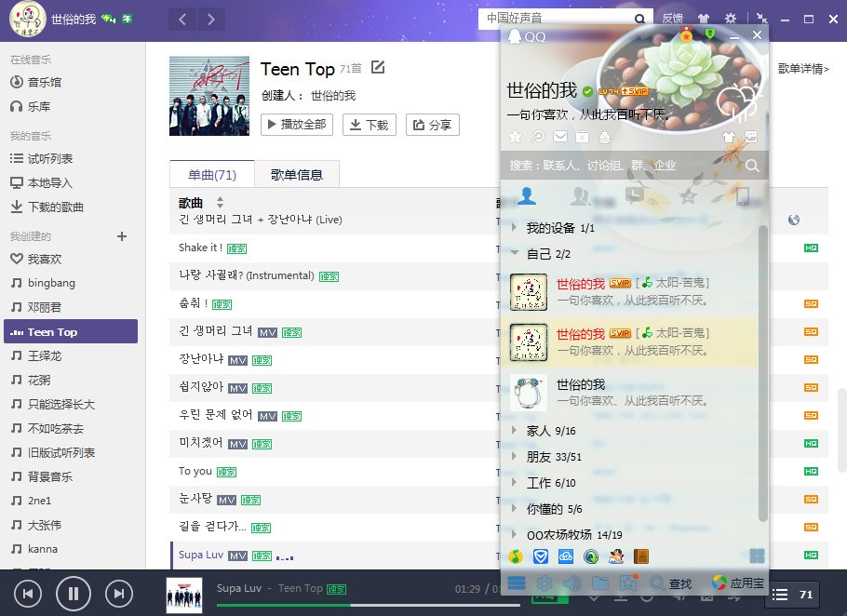This screenshot has height=616, width=847.
Task: Open QQ contacts tab (single person)
Action: 527,195
